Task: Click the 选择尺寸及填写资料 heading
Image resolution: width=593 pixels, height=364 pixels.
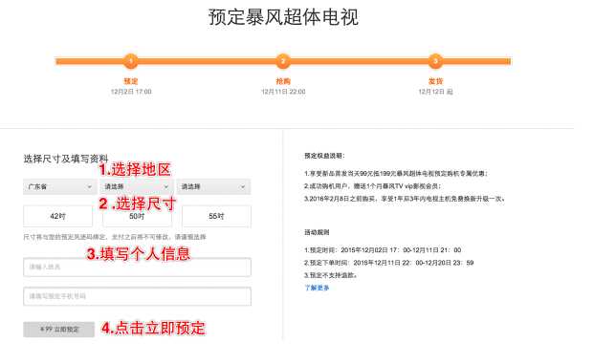Action: point(66,159)
